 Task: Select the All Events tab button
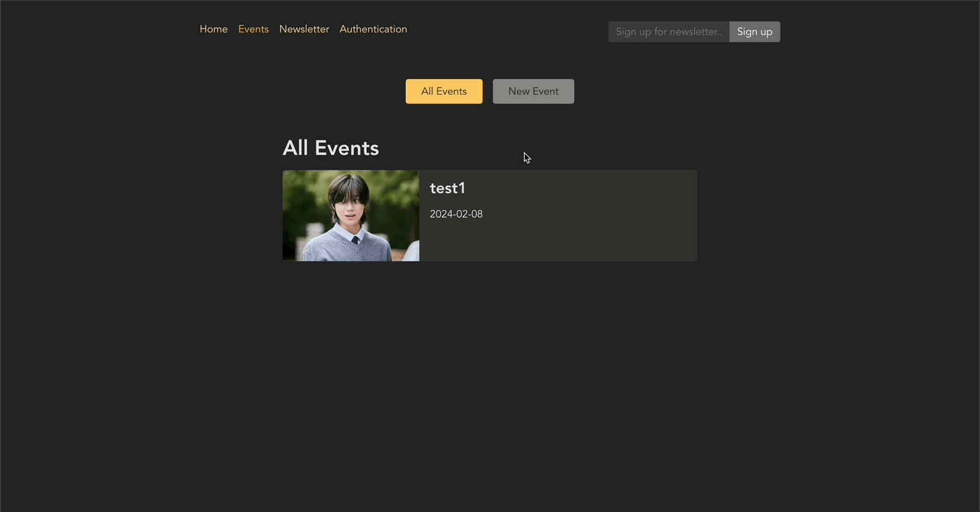coord(444,91)
